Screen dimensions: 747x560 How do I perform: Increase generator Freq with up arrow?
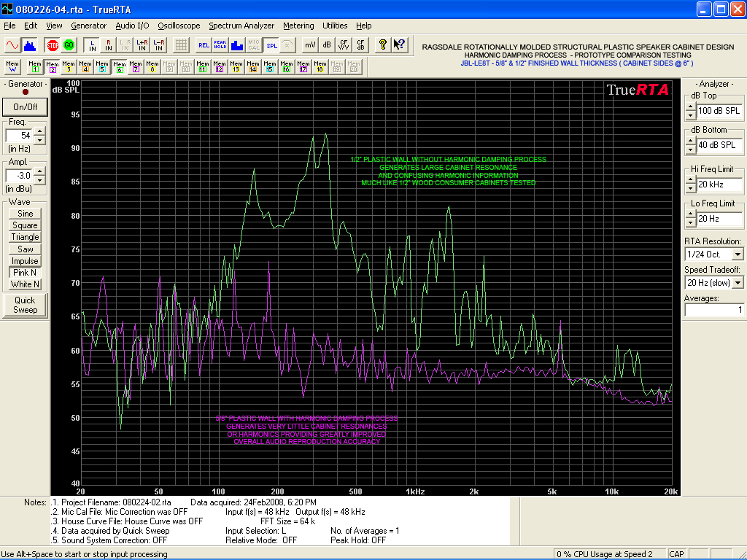[40, 131]
